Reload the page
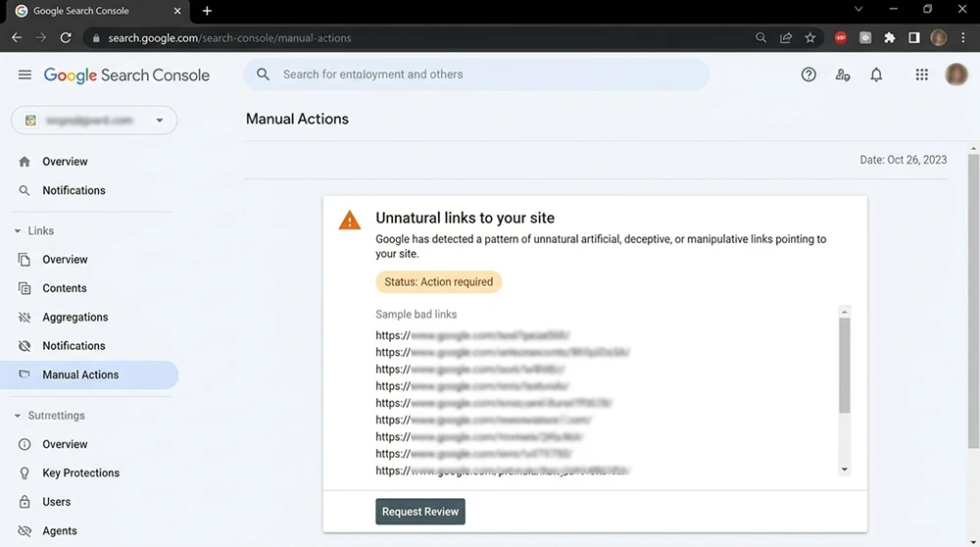980x547 pixels. [66, 38]
